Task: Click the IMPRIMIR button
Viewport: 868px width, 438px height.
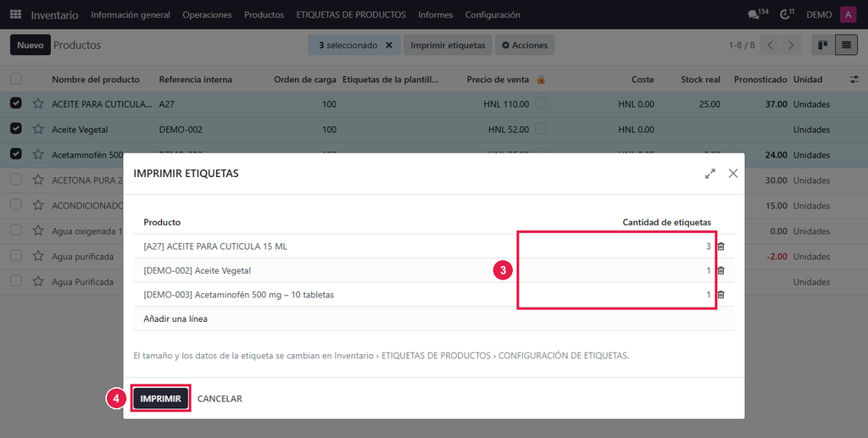Action: [160, 399]
